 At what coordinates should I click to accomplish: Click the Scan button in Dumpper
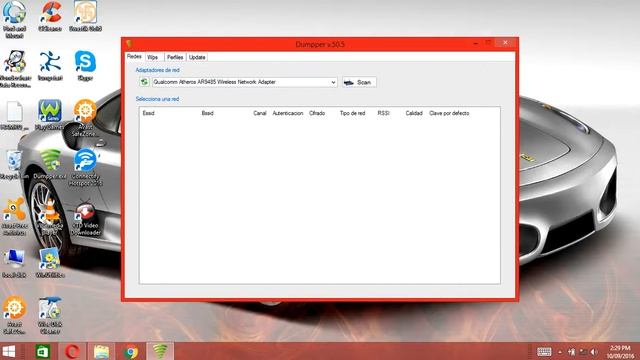359,82
